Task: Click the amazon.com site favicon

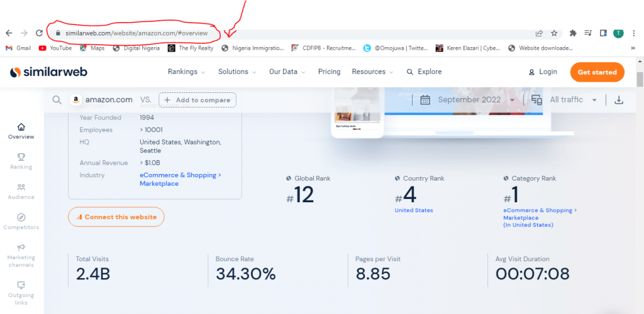Action: (75, 100)
